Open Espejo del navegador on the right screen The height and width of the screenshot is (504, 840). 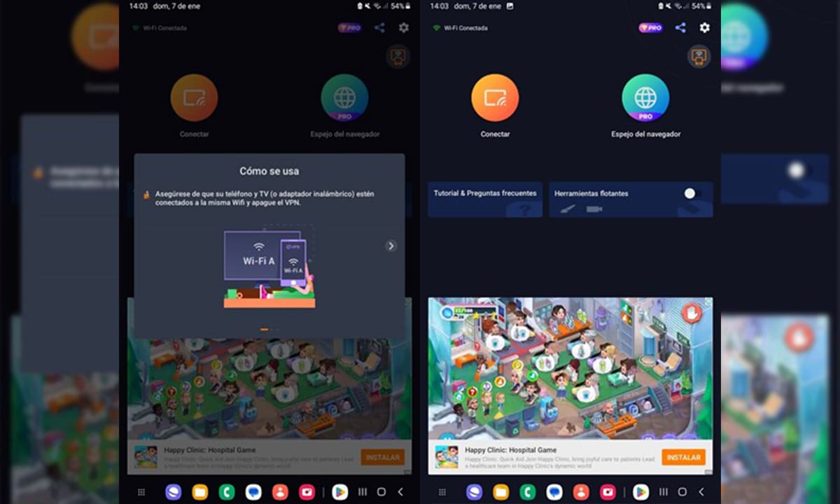[x=645, y=98]
